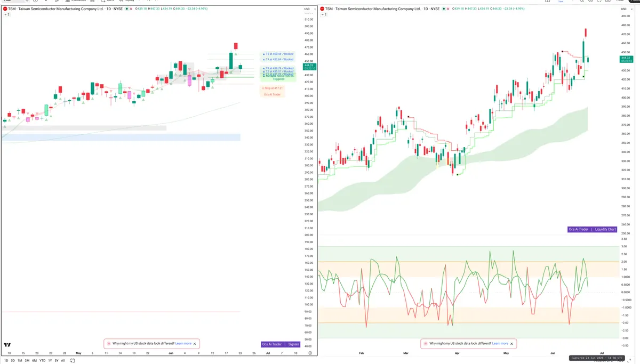Click market status dot in right chart header
This screenshot has height=364, width=640.
[444, 9]
